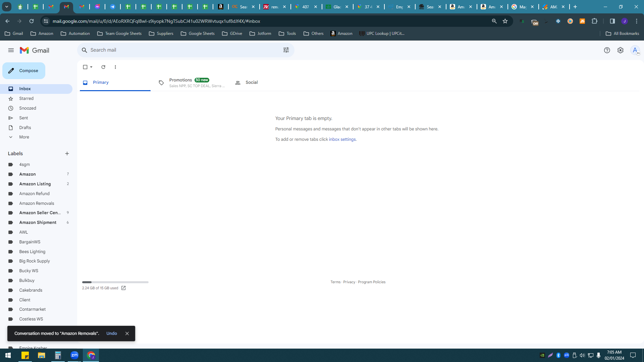Open the Bucky WS label
This screenshot has height=362, width=644.
click(36, 271)
